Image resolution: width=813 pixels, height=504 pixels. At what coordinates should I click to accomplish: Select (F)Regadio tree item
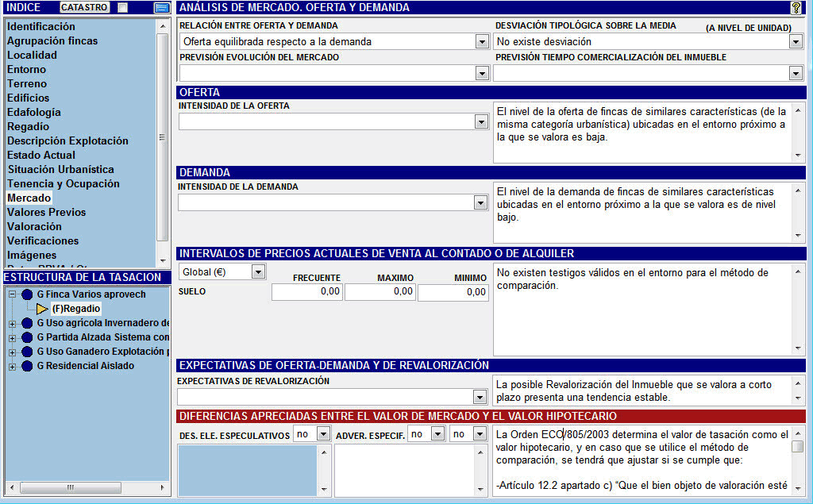[76, 309]
